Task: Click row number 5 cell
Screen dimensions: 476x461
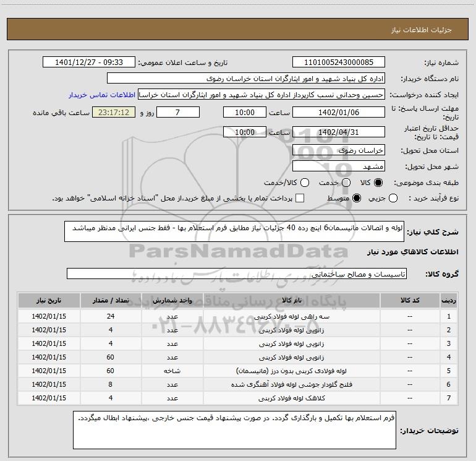Action: [x=449, y=371]
